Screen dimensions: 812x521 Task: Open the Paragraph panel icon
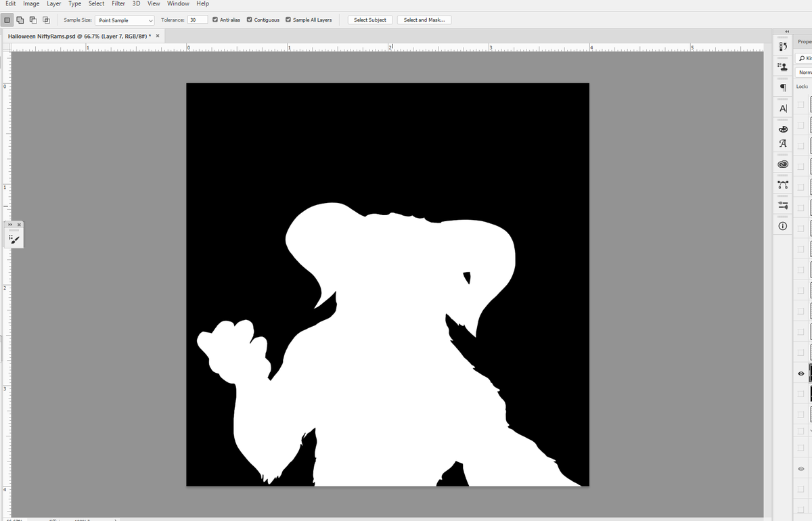[x=782, y=86]
